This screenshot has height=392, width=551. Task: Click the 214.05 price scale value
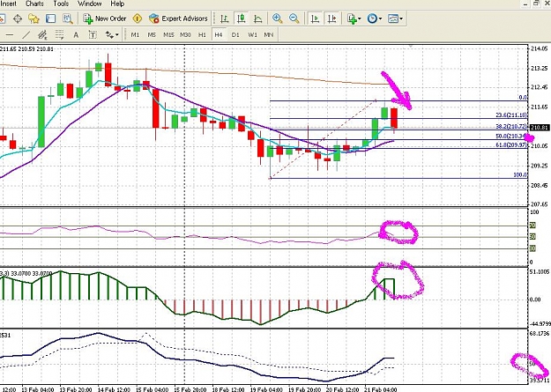point(540,48)
